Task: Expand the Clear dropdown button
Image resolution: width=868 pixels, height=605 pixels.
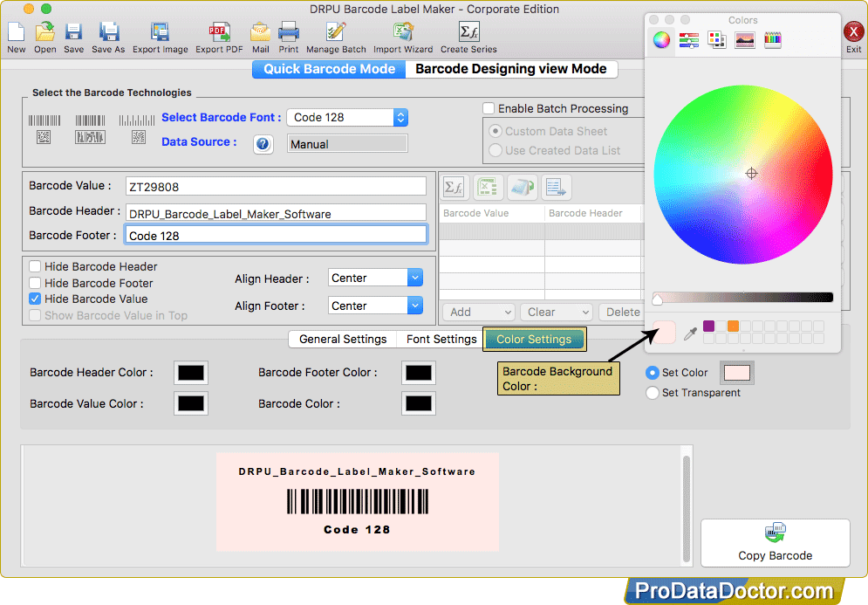Action: click(557, 312)
